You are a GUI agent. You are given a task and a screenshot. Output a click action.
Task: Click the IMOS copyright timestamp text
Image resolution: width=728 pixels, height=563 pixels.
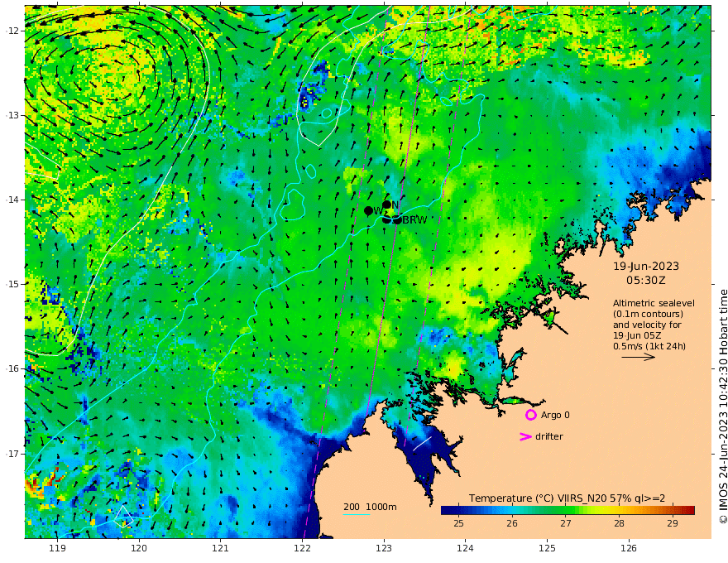pyautogui.click(x=723, y=407)
